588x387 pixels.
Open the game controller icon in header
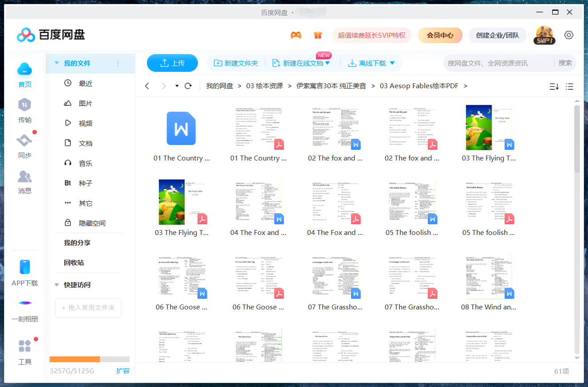pos(296,35)
